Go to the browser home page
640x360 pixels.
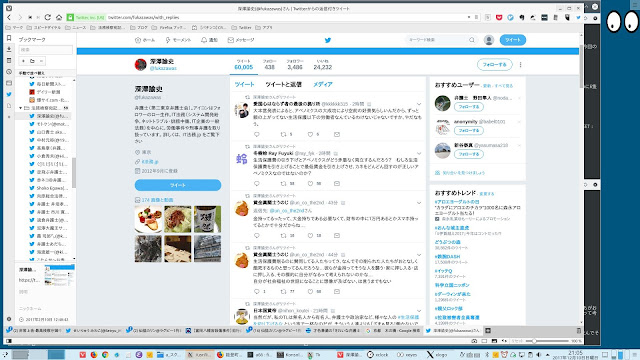tap(59, 18)
